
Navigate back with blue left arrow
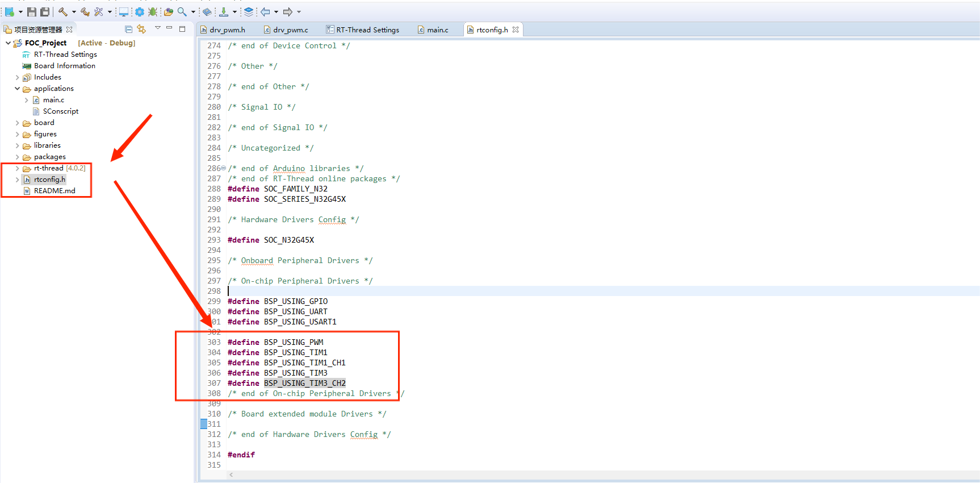(x=265, y=11)
